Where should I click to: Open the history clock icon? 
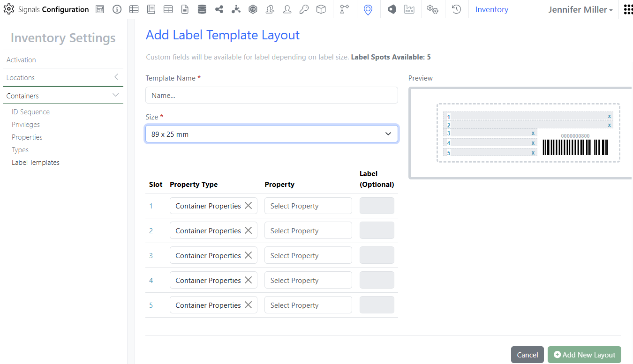456,9
